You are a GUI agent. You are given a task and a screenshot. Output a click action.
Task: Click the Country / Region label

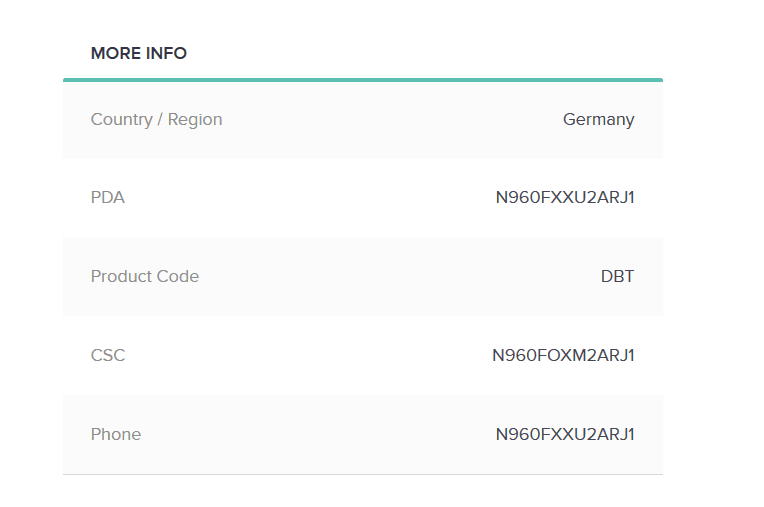point(156,119)
